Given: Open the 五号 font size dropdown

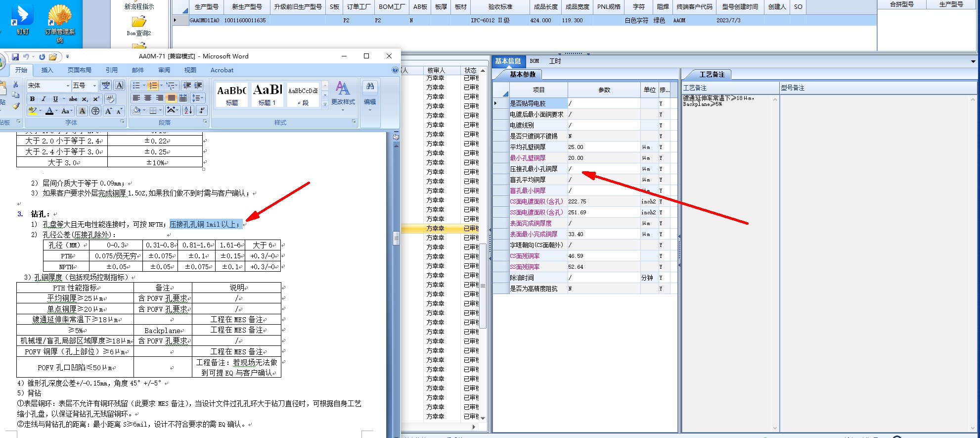Looking at the screenshot, I should click(x=94, y=86).
